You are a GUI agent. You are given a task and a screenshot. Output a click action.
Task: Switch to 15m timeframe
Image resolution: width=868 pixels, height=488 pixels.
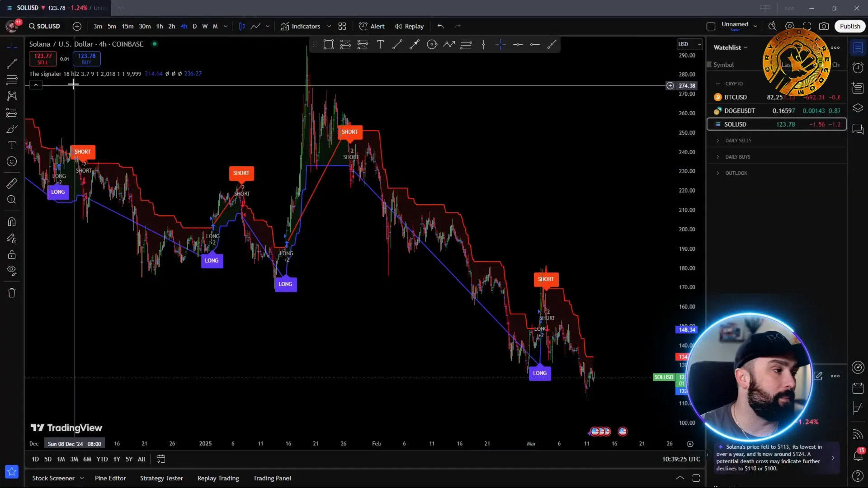127,26
